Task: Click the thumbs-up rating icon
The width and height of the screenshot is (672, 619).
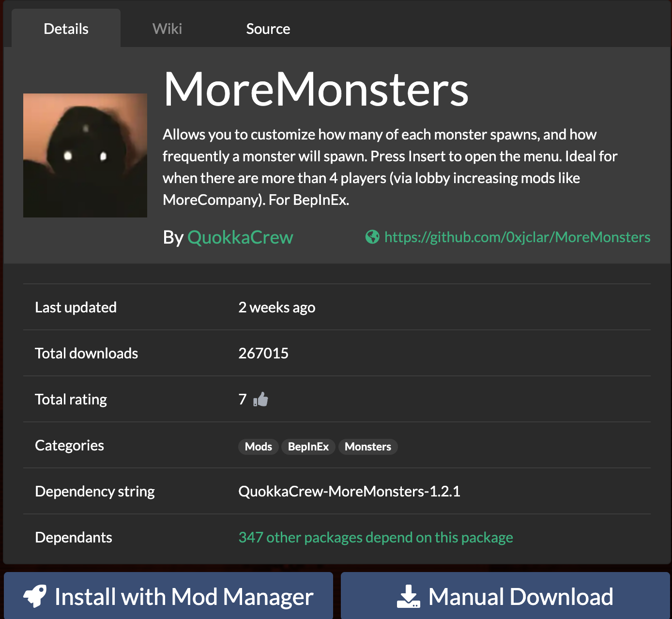Action: click(x=260, y=400)
